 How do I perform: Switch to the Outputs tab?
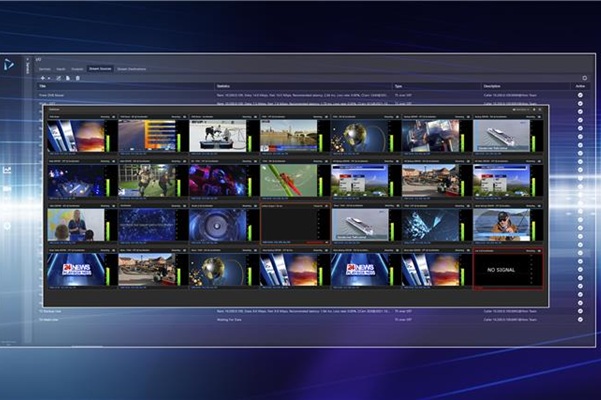[77, 69]
